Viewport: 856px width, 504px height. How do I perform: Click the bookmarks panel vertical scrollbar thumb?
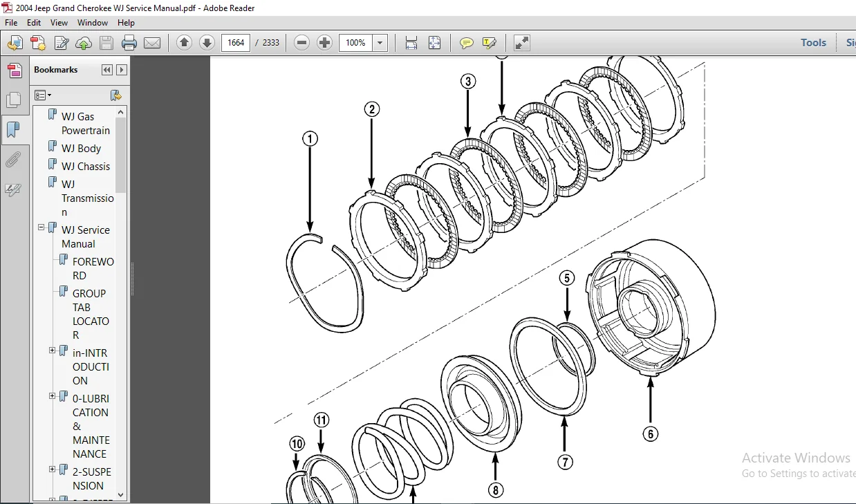pos(121,155)
